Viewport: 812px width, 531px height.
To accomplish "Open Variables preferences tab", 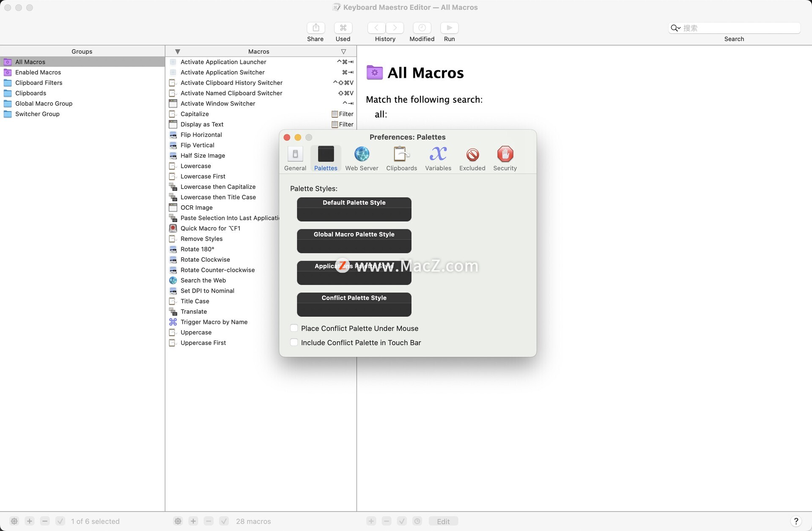I will [438, 159].
